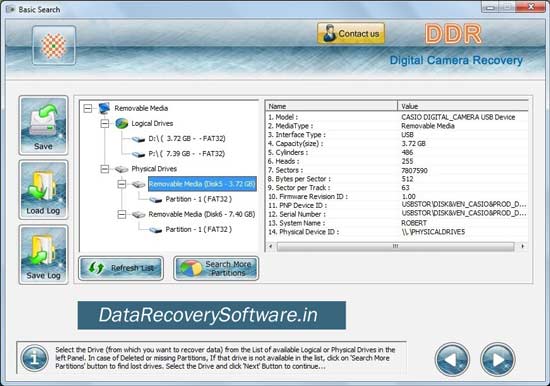Click the DataRecoverySoftware.in banner
The width and height of the screenshot is (550, 386).
coord(212,315)
